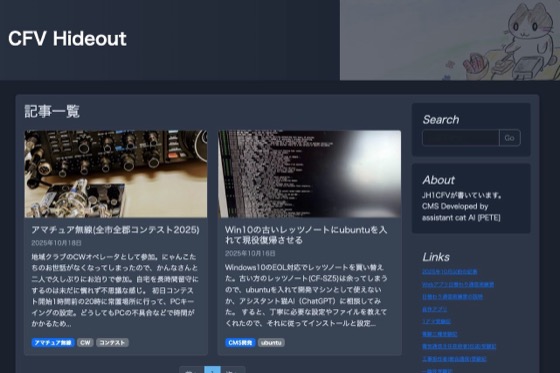The width and height of the screenshot is (560, 373).
Task: Click the Search heading in the sidebar
Action: 441,120
